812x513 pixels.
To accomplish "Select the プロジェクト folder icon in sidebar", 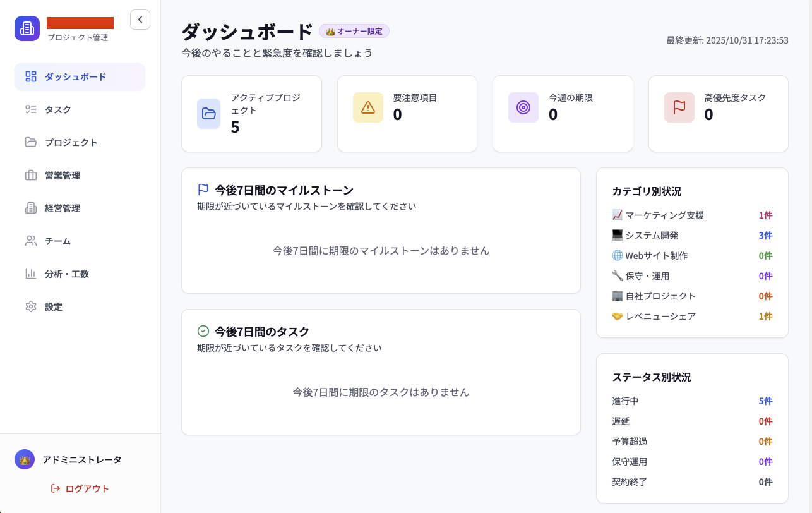I will click(30, 142).
